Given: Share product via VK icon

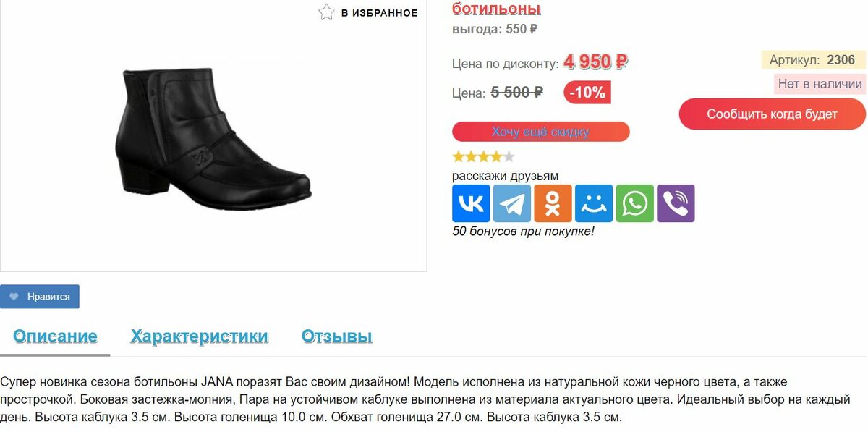Looking at the screenshot, I should (x=471, y=203).
